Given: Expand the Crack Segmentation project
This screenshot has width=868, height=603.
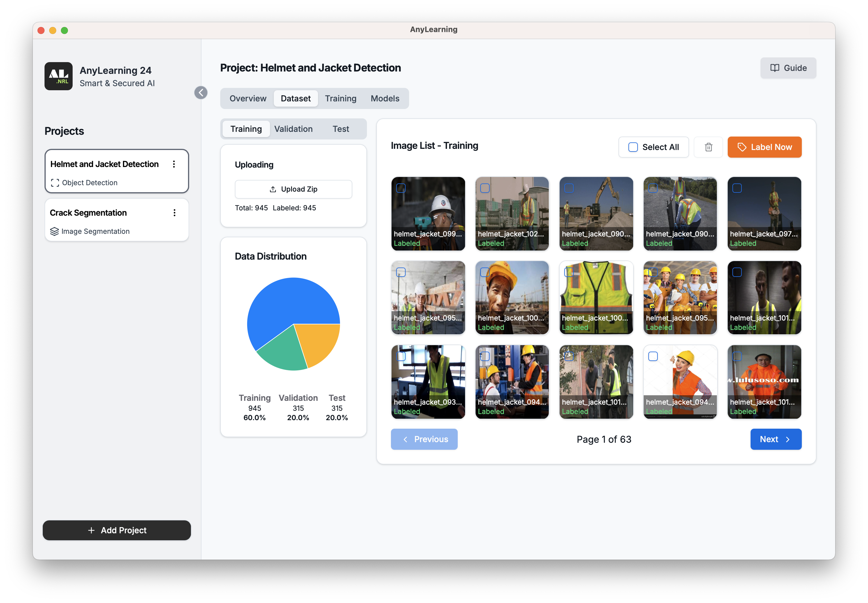Looking at the screenshot, I should pyautogui.click(x=116, y=220).
